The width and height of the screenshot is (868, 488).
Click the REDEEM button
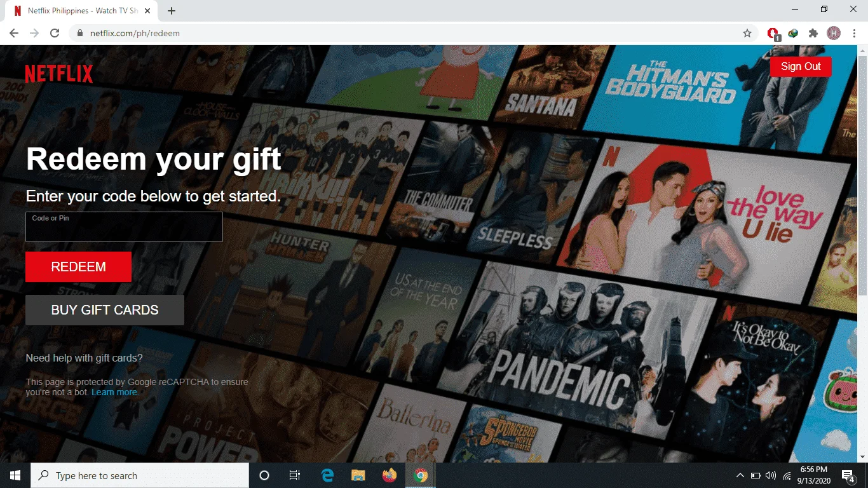pyautogui.click(x=78, y=267)
